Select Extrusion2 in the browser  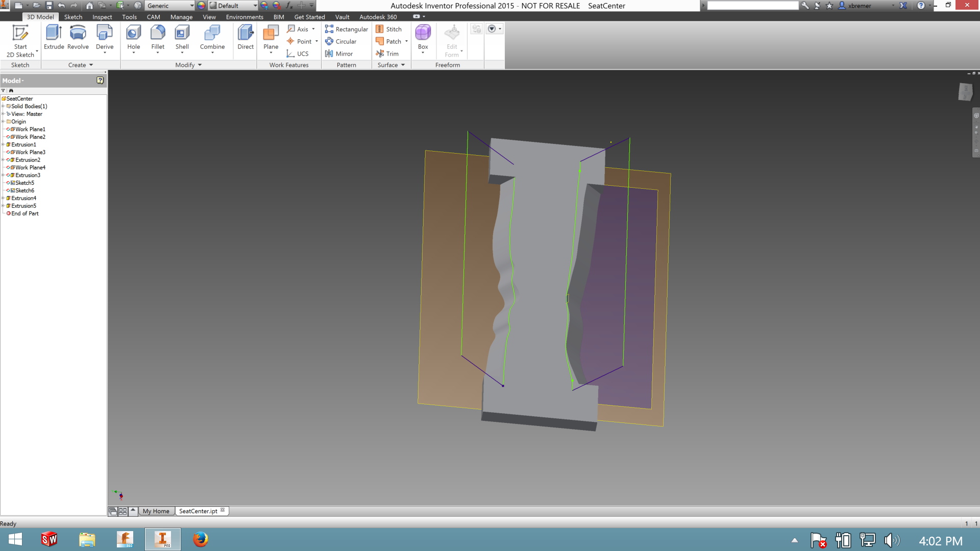28,160
